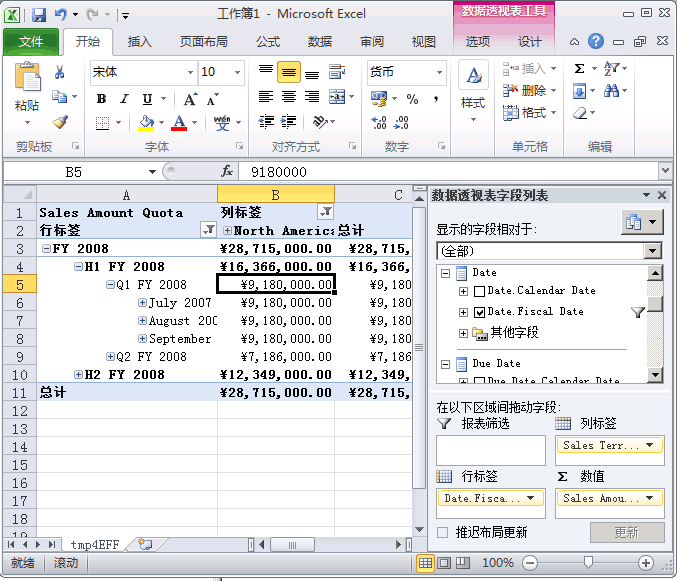This screenshot has width=677, height=581.
Task: Click the AutoSum sigma icon
Action: (x=579, y=69)
